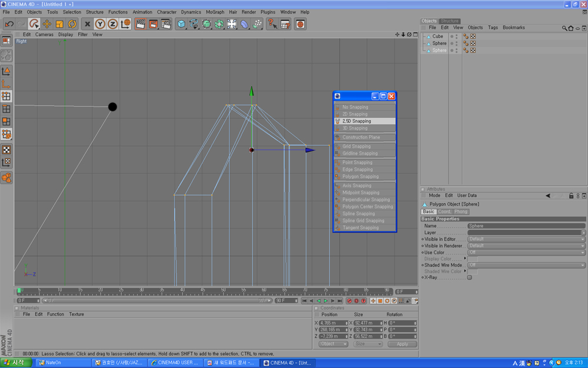Image resolution: width=588 pixels, height=368 pixels.
Task: Open the Use Color dropdown
Action: 526,253
